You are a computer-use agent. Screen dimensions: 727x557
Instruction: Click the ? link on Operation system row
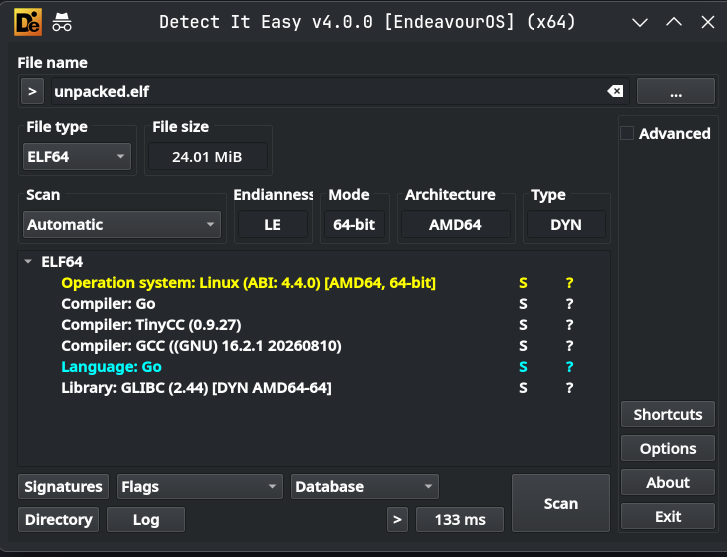pyautogui.click(x=569, y=282)
